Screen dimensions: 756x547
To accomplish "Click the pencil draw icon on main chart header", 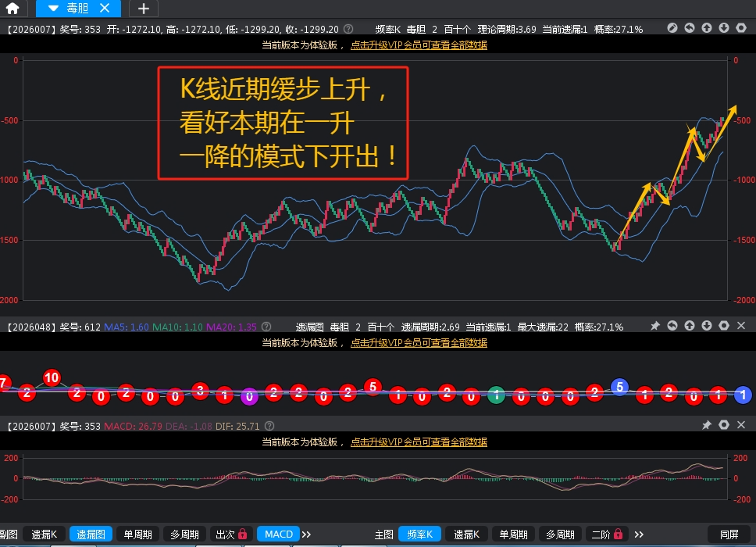I will click(672, 28).
